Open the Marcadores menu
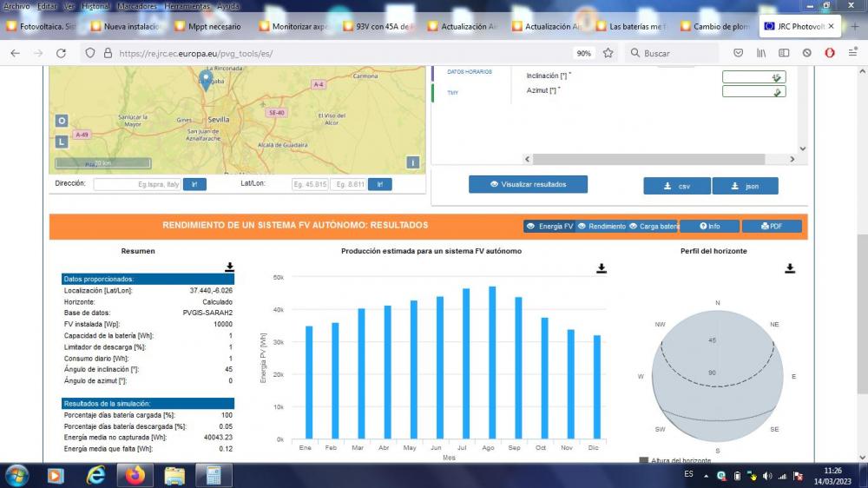This screenshot has height=488, width=868. click(137, 6)
